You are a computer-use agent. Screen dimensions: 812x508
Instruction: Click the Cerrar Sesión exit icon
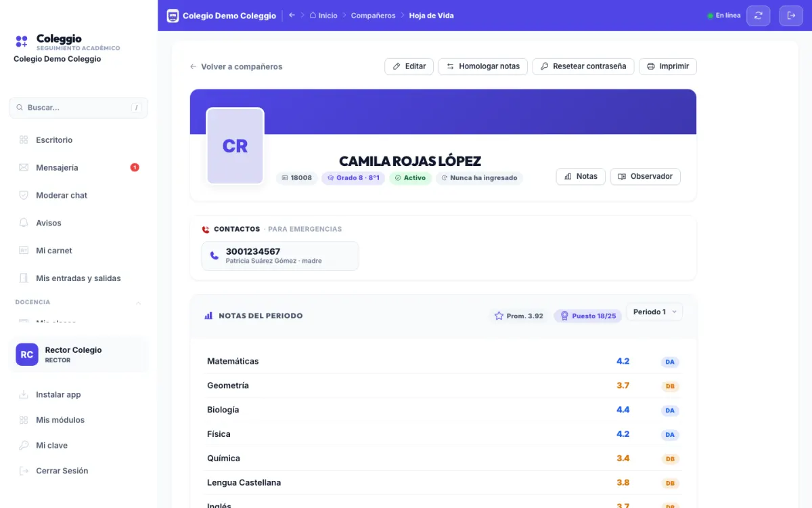[24, 471]
